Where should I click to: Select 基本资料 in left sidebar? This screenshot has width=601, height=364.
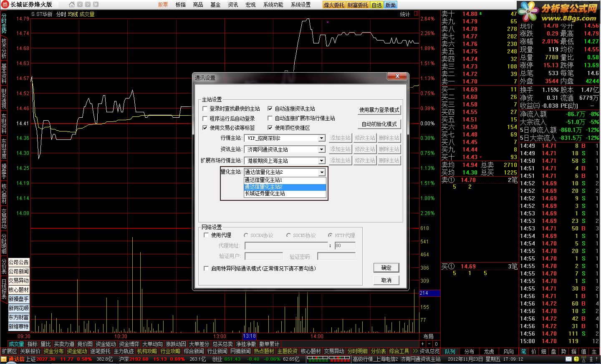(4, 73)
